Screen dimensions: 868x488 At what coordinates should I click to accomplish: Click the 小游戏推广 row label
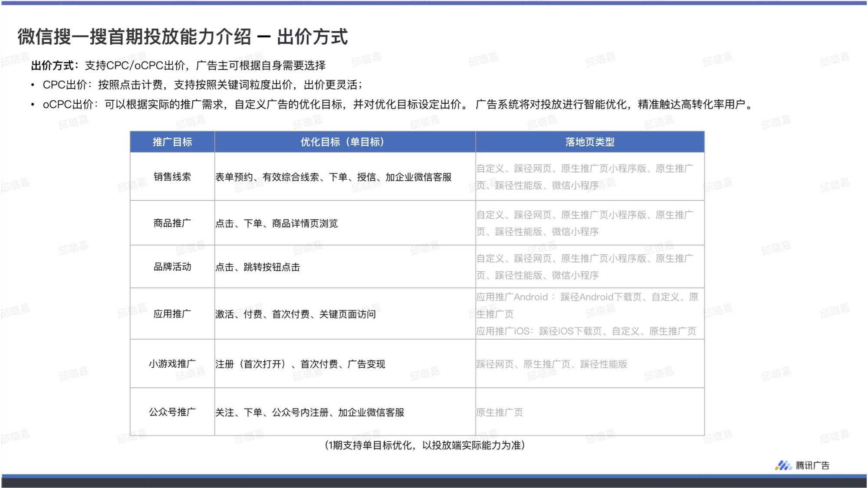[x=172, y=364]
